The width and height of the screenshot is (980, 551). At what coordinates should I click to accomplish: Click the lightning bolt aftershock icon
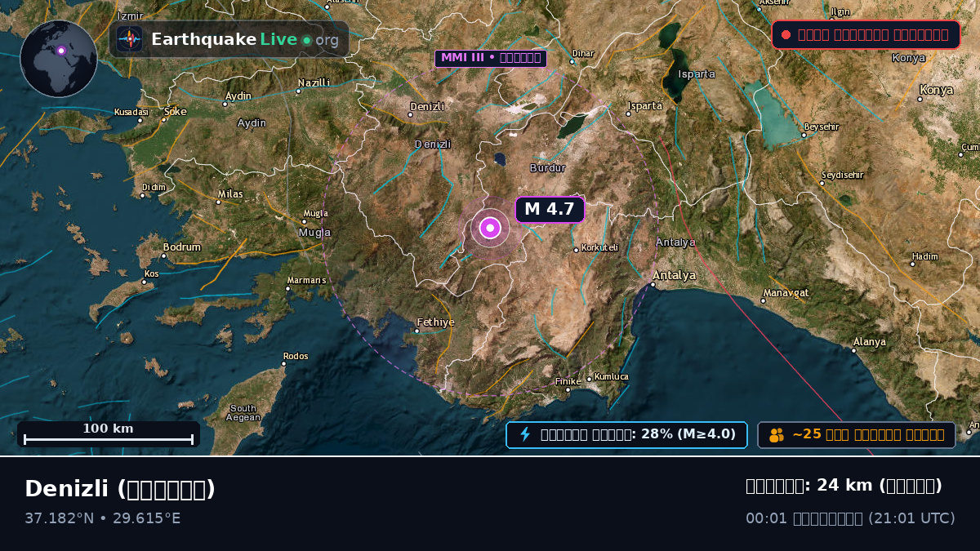coord(525,434)
